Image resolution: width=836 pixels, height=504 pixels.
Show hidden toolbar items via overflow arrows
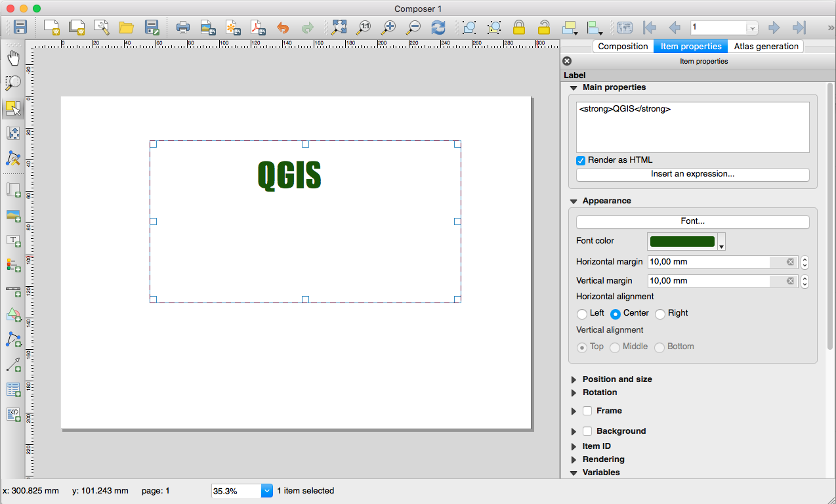(829, 28)
